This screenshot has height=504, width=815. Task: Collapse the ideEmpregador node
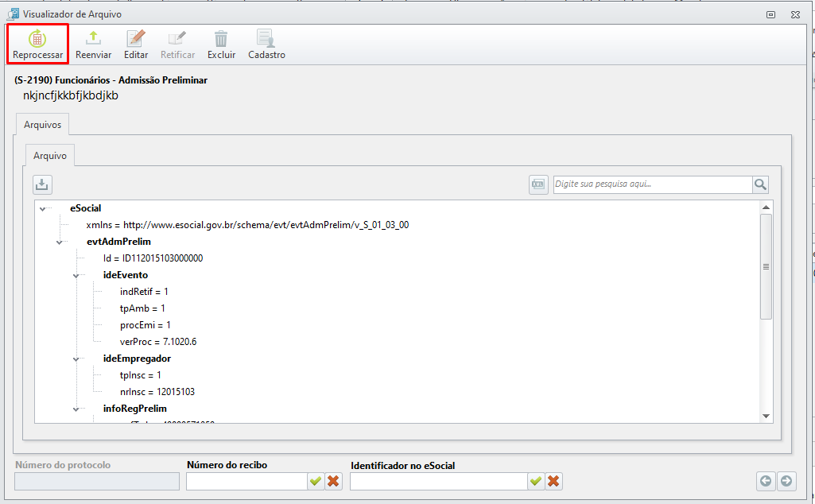tap(76, 359)
